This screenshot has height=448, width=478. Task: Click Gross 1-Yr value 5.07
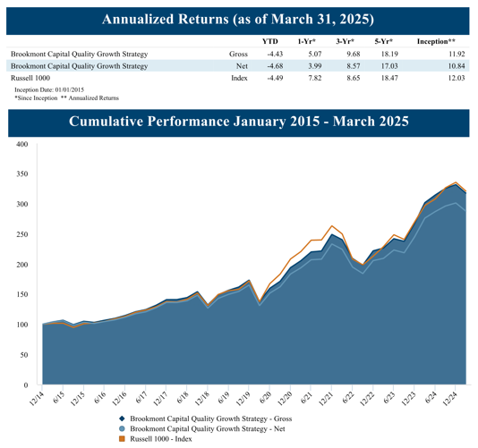tap(315, 54)
